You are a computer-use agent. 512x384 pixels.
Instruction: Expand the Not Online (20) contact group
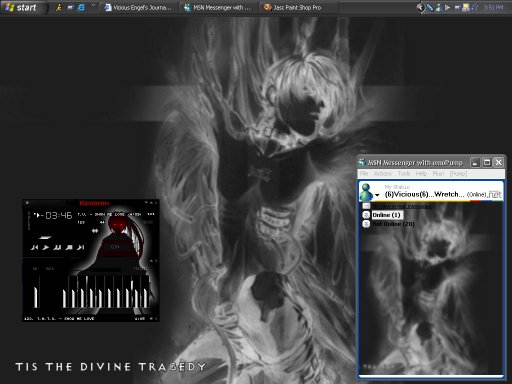366,224
